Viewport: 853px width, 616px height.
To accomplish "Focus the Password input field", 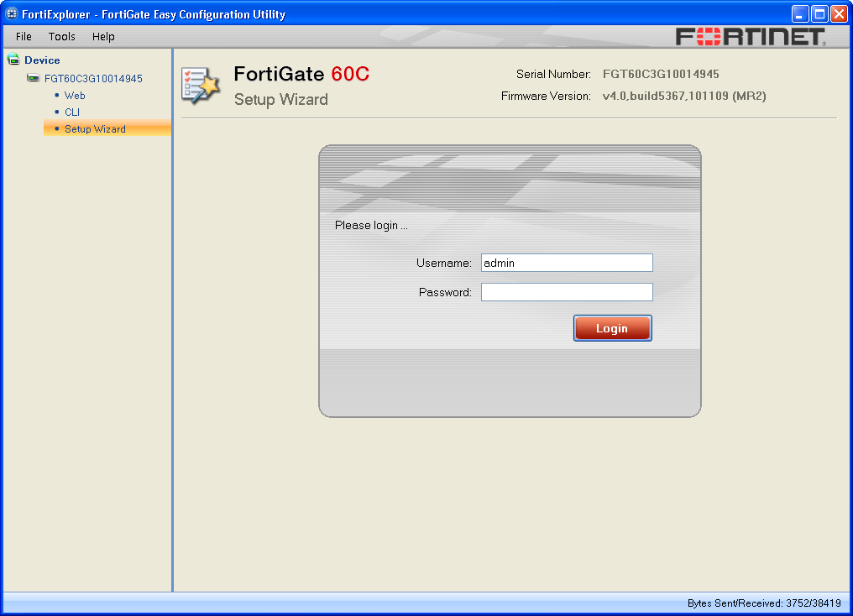I will click(567, 292).
